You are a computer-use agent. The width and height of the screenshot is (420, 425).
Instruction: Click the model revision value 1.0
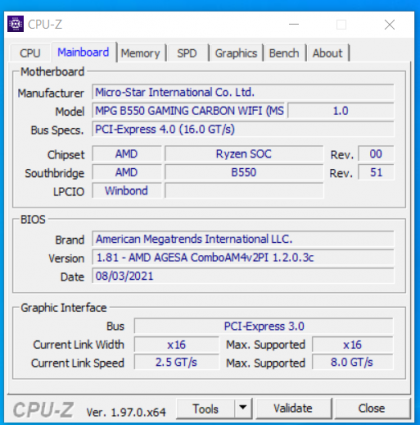click(x=341, y=111)
